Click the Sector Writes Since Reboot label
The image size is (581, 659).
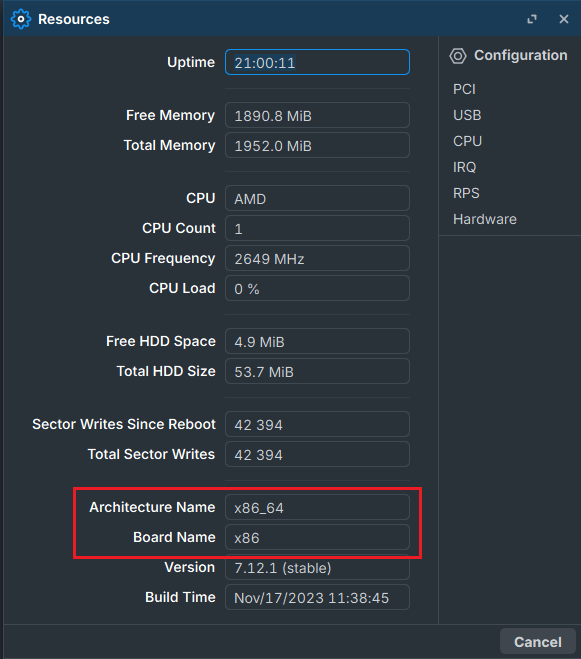[124, 424]
